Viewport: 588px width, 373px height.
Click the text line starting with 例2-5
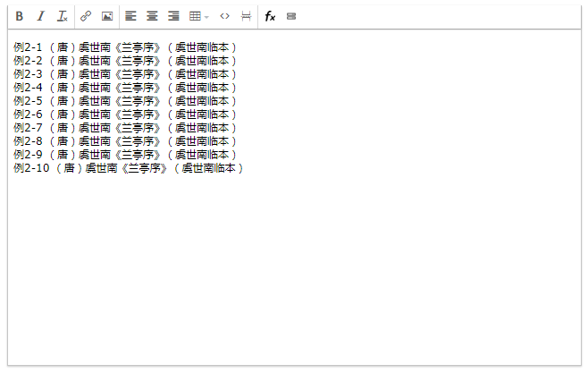point(125,100)
